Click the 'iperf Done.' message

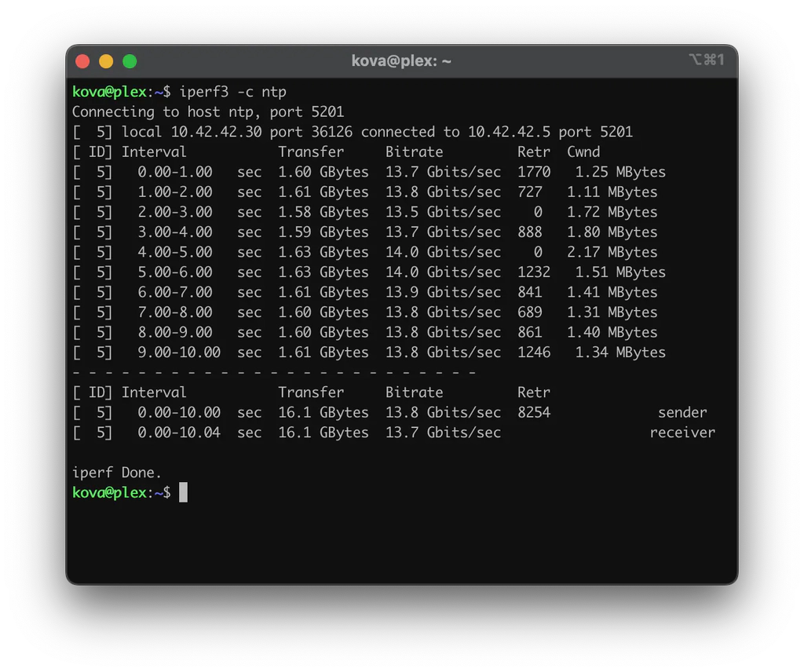[117, 473]
